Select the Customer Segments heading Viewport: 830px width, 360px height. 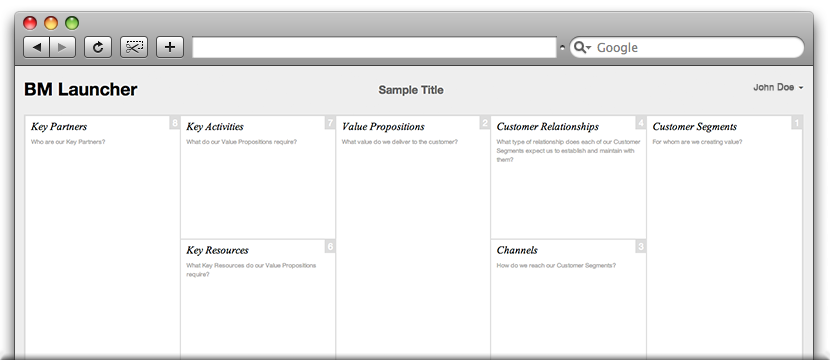click(694, 127)
